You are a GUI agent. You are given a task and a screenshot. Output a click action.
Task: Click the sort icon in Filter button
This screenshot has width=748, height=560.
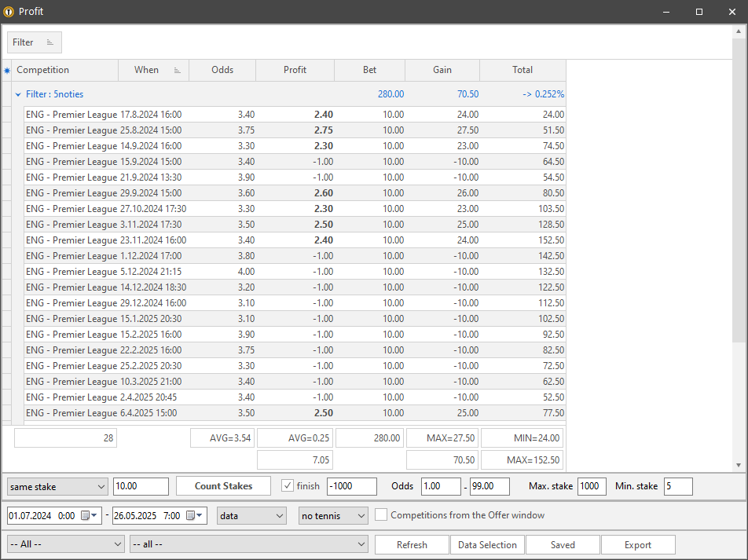tap(50, 42)
